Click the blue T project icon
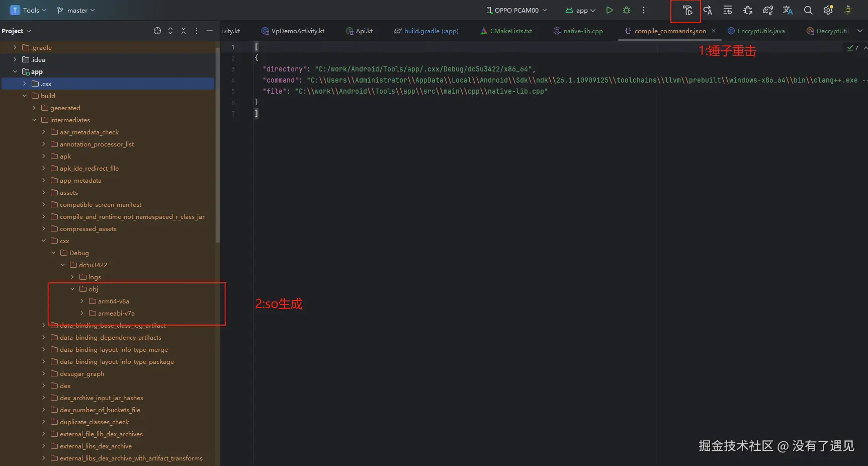 [x=15, y=10]
